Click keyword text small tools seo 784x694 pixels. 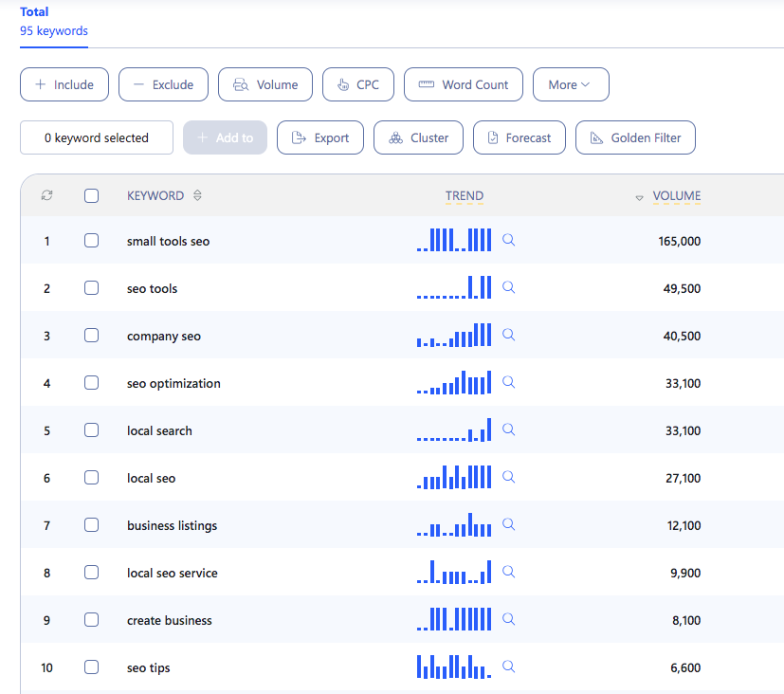click(x=168, y=241)
